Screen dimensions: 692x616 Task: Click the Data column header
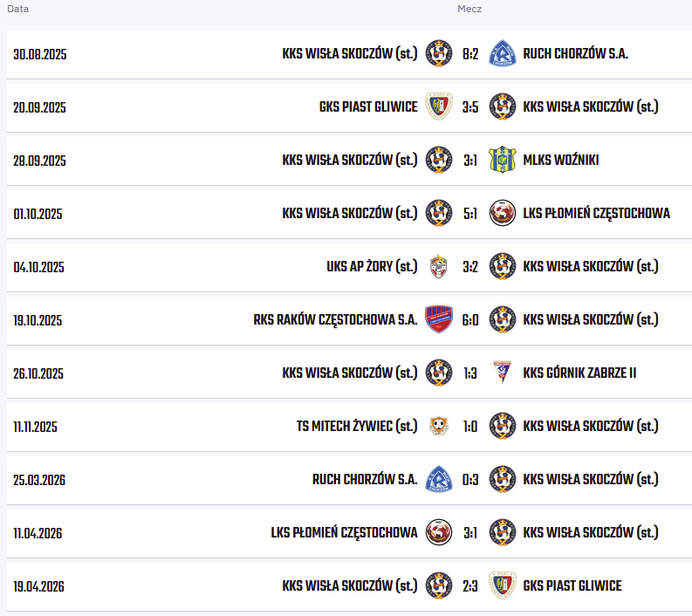(18, 9)
